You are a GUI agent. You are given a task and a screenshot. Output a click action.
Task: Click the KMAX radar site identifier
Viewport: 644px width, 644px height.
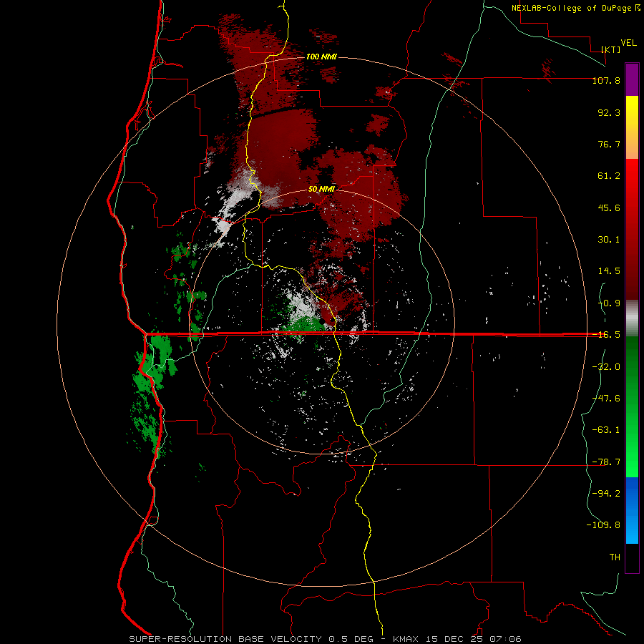[x=406, y=639]
